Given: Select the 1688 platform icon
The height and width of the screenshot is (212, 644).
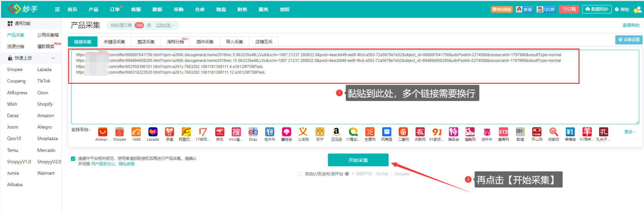Looking at the screenshot, I should tap(136, 132).
